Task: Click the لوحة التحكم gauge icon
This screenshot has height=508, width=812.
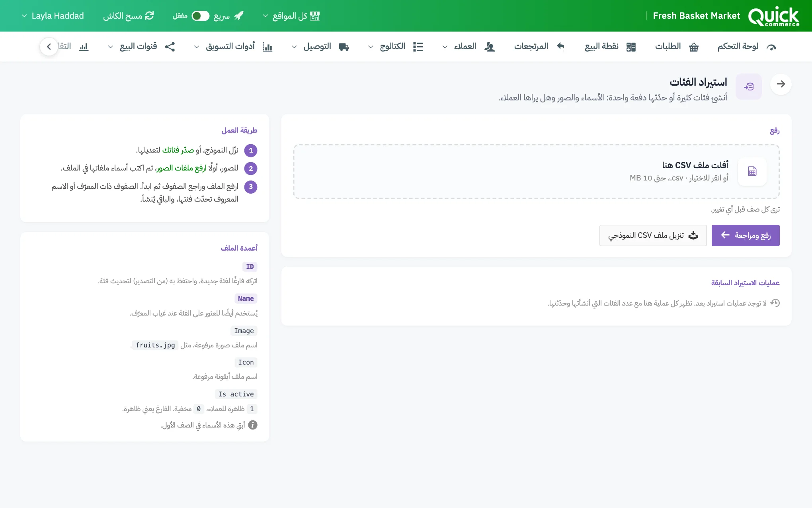Action: click(x=771, y=47)
